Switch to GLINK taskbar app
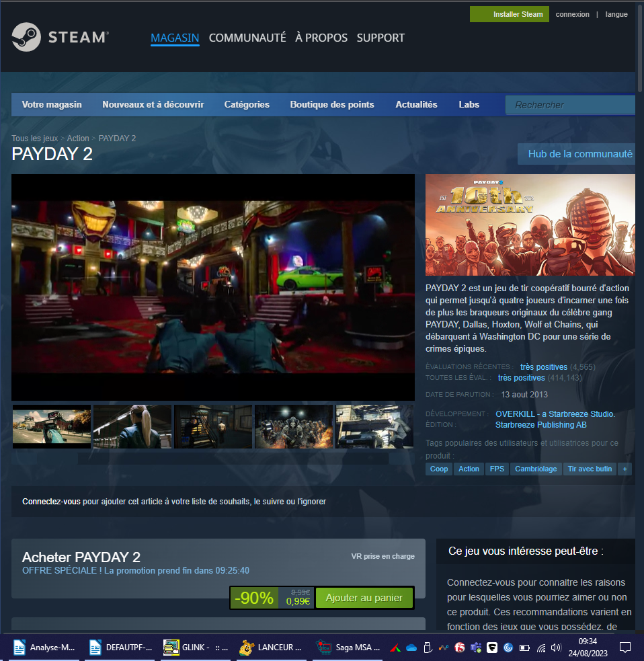This screenshot has height=661, width=644. point(196,648)
